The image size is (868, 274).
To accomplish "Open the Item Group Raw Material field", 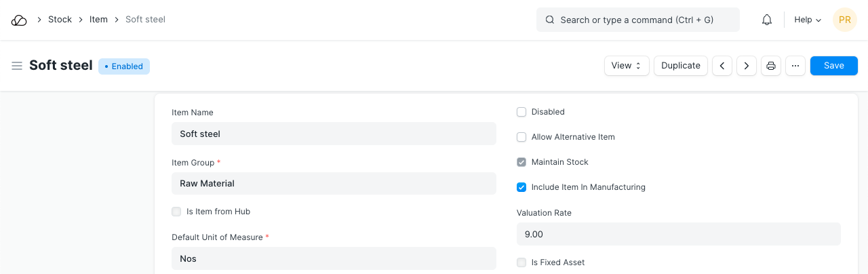I will click(x=334, y=183).
